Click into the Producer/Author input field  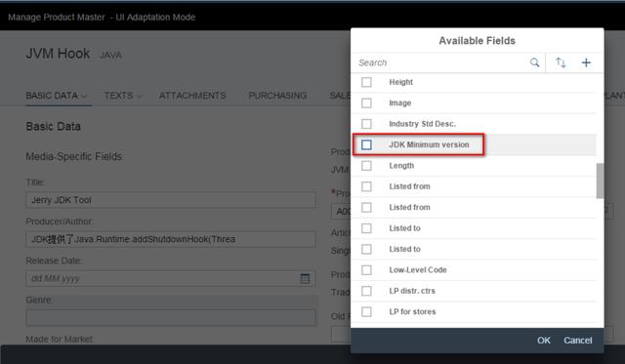point(171,239)
